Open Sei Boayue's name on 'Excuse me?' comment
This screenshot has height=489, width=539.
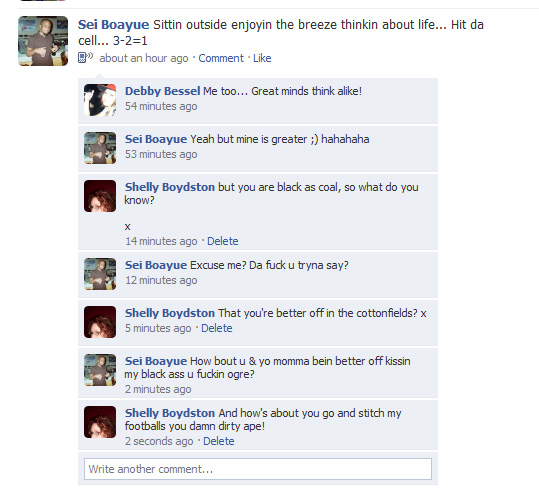pos(156,265)
